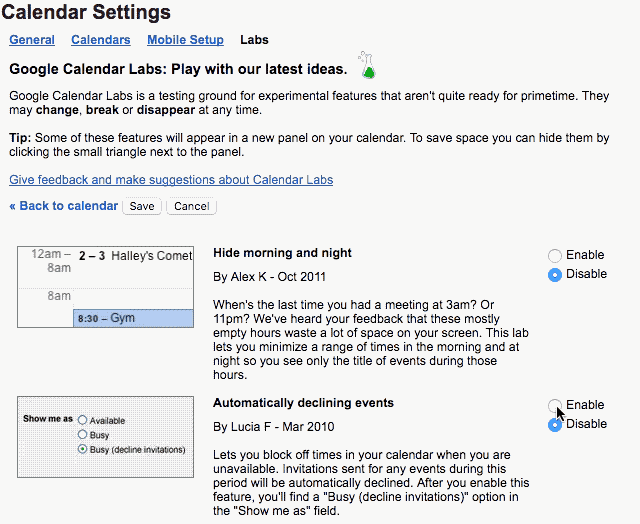Enable Automatically declining events
The width and height of the screenshot is (640, 524).
[555, 405]
